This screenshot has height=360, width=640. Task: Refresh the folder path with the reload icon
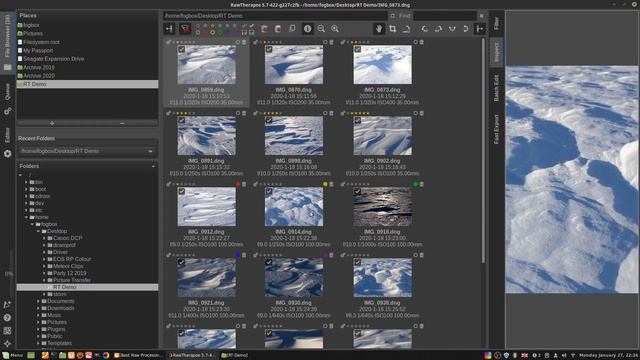392,16
